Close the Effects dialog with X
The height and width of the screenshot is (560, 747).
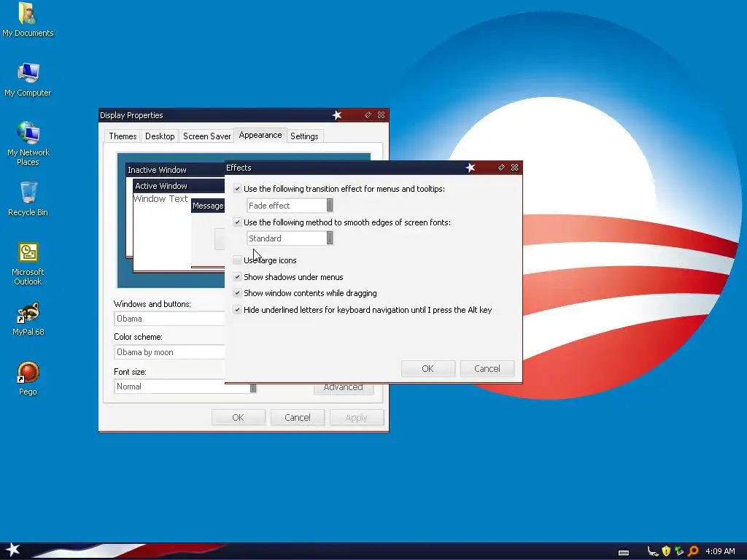[514, 168]
